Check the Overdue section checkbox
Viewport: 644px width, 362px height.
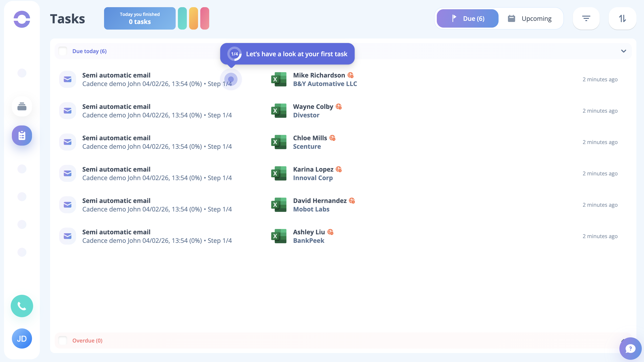click(x=62, y=340)
